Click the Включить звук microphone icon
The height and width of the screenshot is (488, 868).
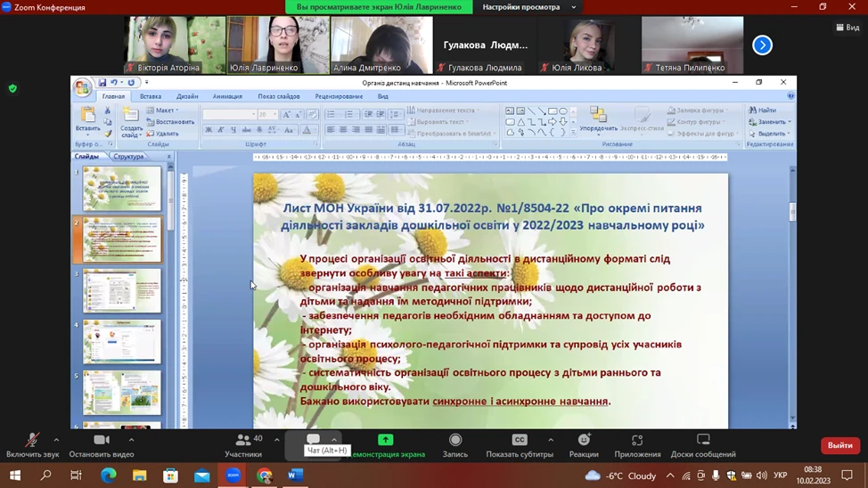(x=32, y=441)
